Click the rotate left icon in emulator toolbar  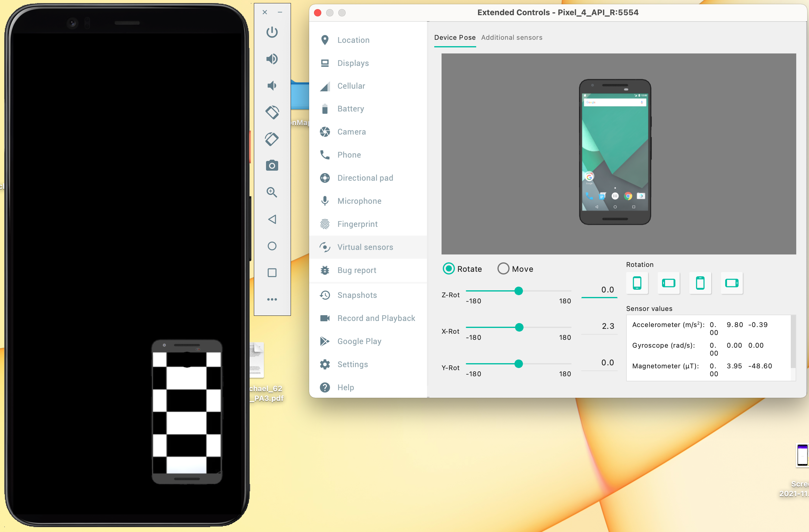271,112
